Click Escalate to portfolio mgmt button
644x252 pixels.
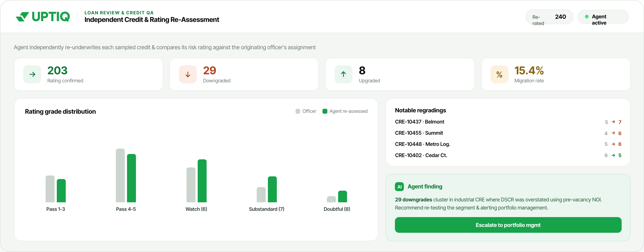(508, 225)
